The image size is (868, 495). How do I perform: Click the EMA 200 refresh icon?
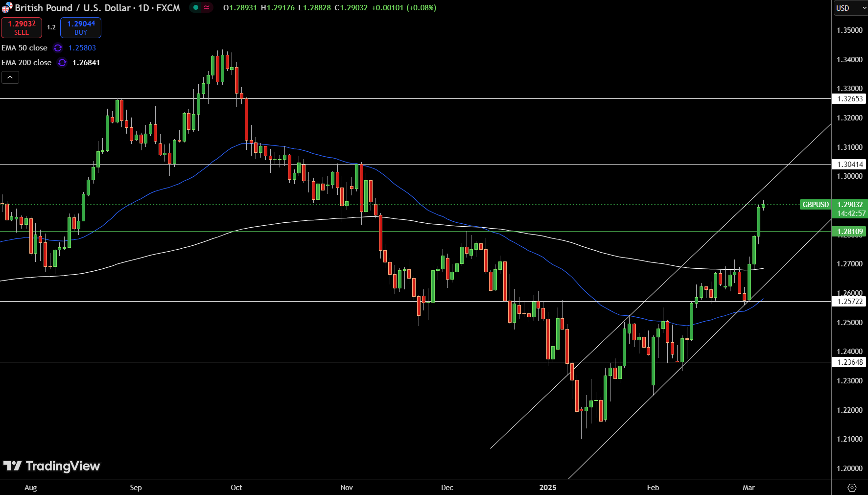pyautogui.click(x=62, y=63)
